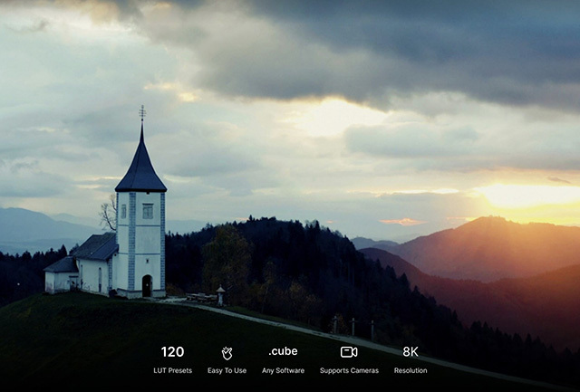Click the Supports Cameras label
Viewport: 580px width, 392px height.
tap(349, 370)
